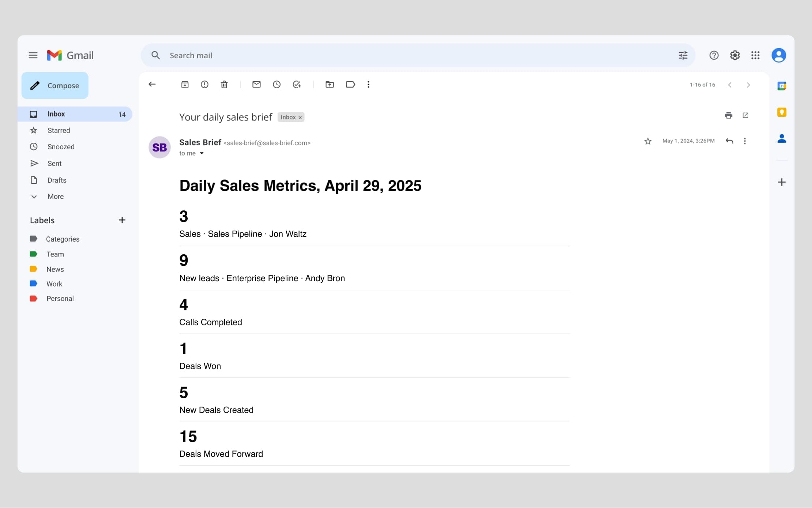The image size is (812, 508).
Task: Toggle the main menu hamburger icon
Action: coord(33,55)
